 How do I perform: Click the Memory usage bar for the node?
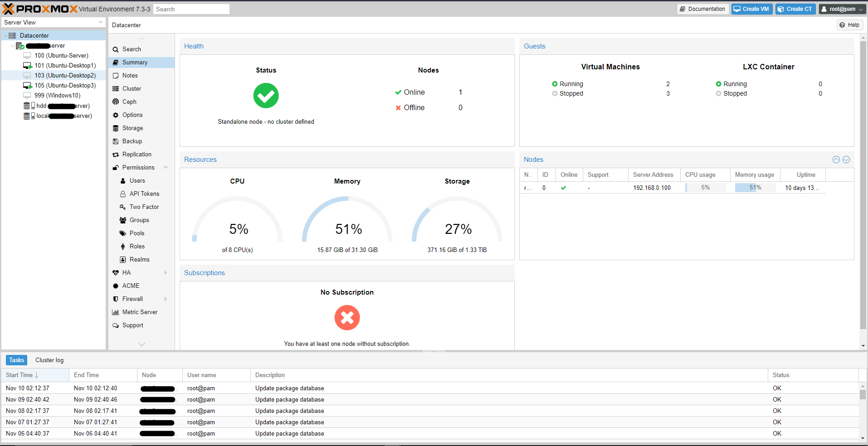(x=754, y=187)
